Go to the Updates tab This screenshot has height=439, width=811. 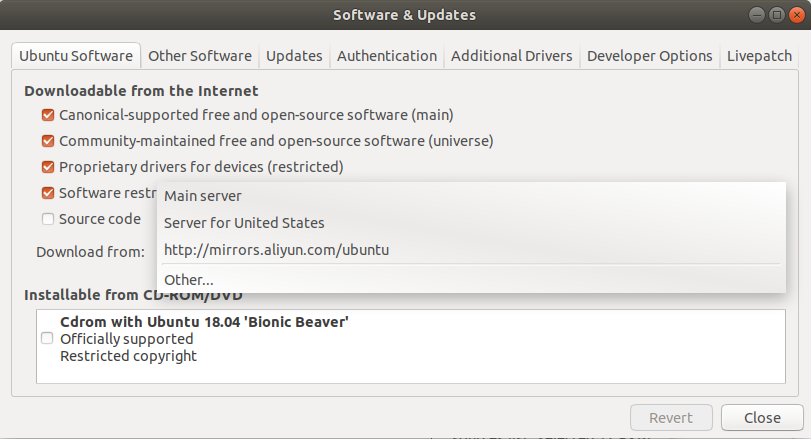click(294, 56)
